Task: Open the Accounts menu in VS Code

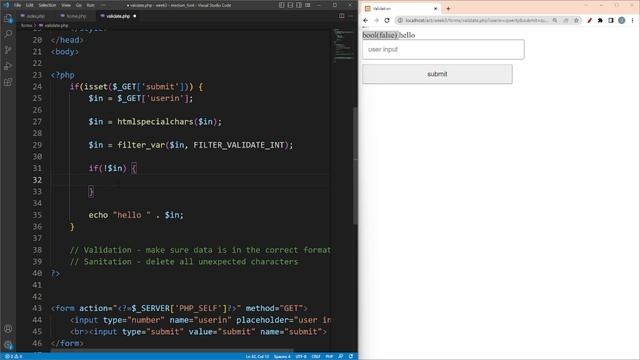Action: [x=8, y=329]
